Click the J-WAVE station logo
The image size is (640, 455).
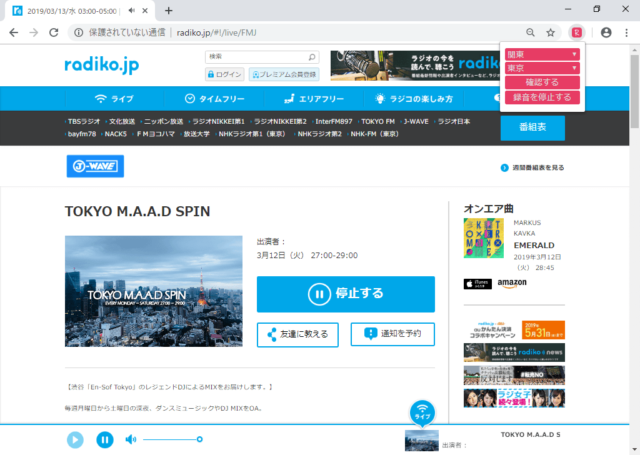95,166
